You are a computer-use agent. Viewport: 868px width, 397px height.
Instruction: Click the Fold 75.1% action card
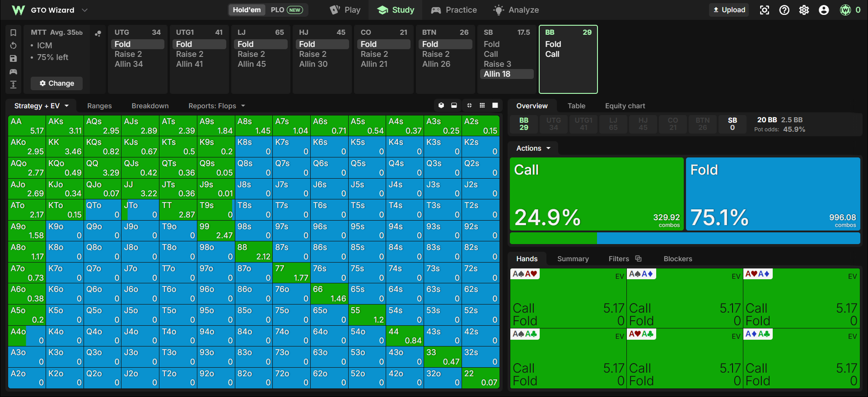[x=773, y=194]
